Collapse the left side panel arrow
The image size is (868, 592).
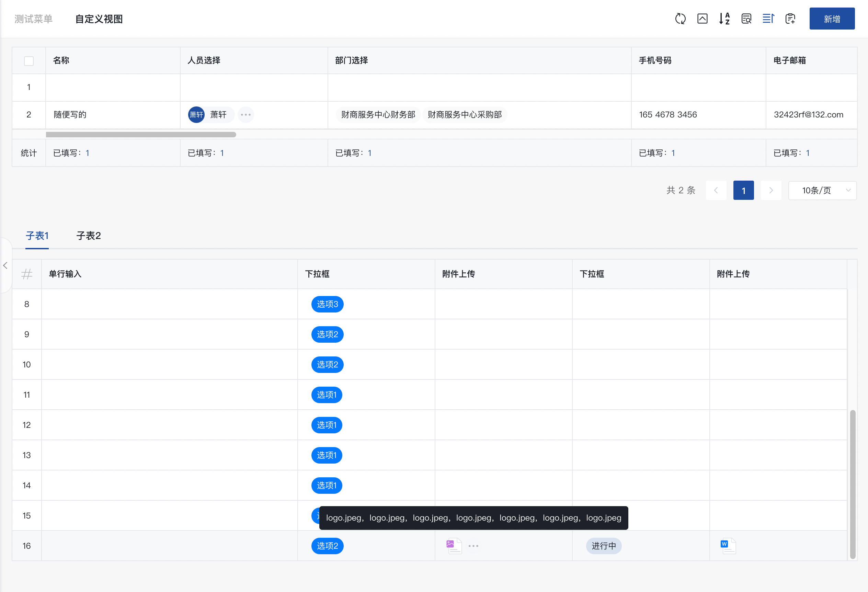(x=5, y=265)
